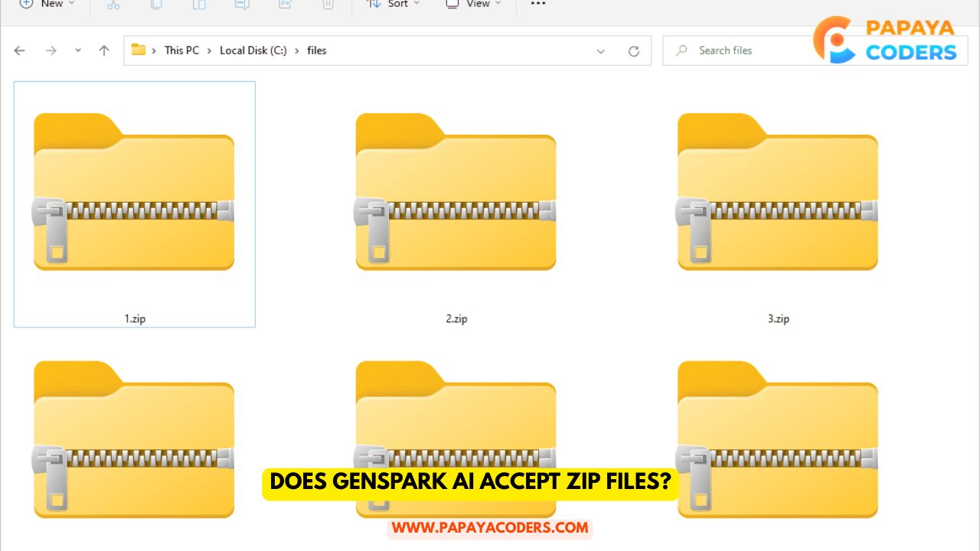Viewport: 980px width, 551px height.
Task: Click the Paste icon in toolbar
Action: tap(199, 5)
